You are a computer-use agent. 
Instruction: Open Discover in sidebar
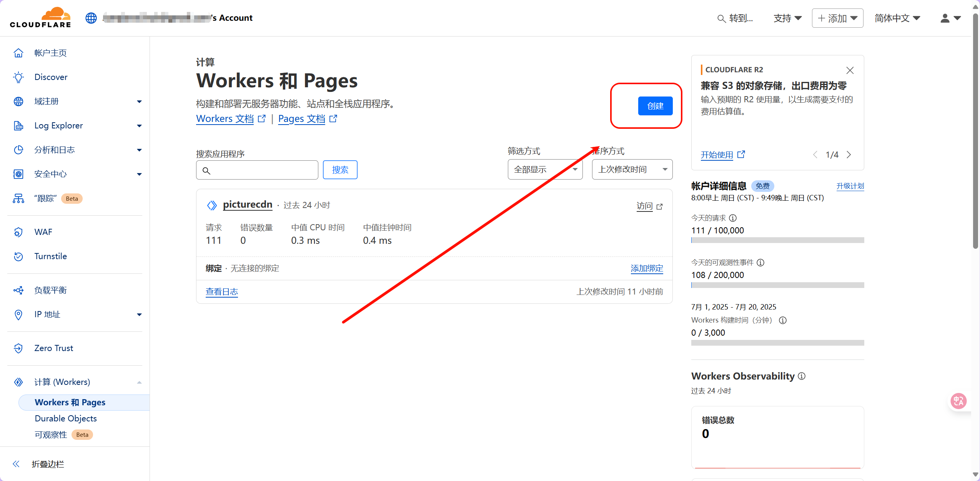tap(51, 77)
